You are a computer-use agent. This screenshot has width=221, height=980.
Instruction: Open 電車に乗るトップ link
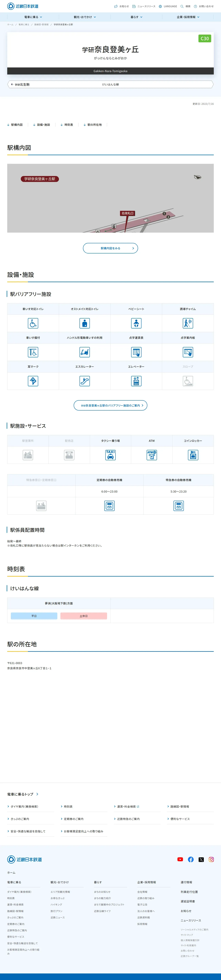(x=23, y=794)
